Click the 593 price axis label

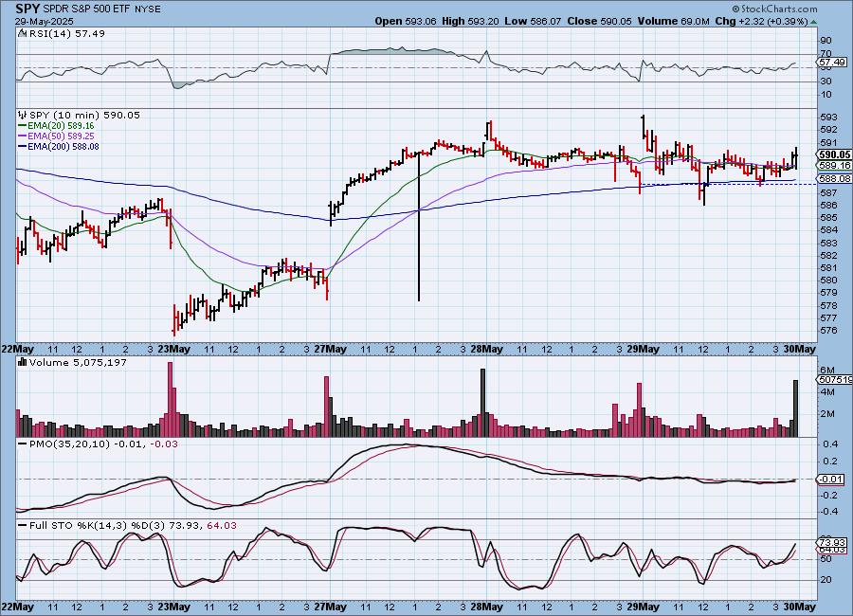pyautogui.click(x=827, y=117)
